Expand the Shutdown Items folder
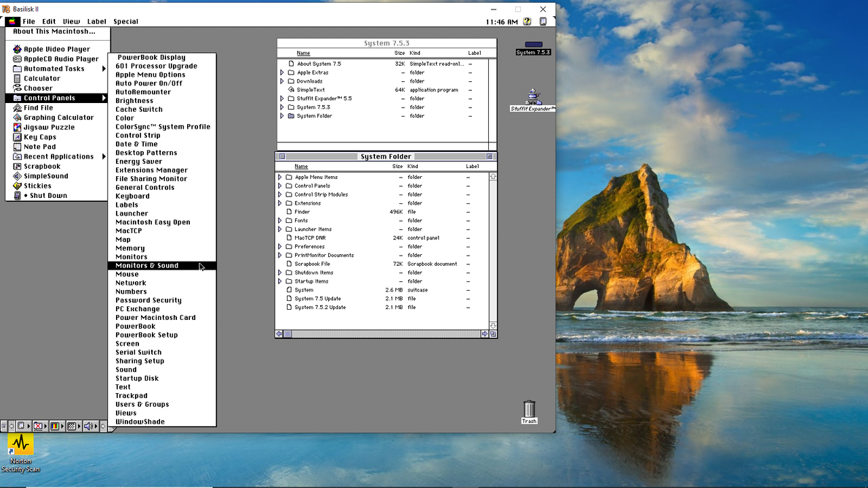Screen dimensions: 868x488 pos(279,272)
